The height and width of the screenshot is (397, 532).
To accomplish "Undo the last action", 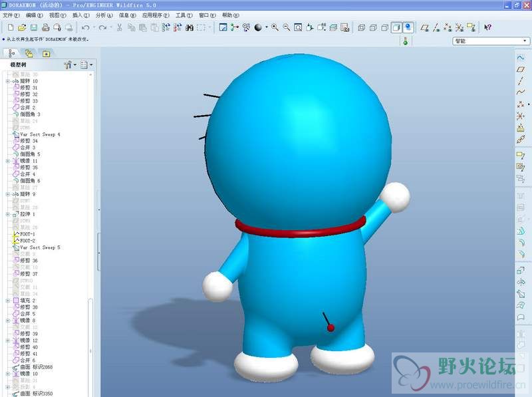I will coord(86,27).
